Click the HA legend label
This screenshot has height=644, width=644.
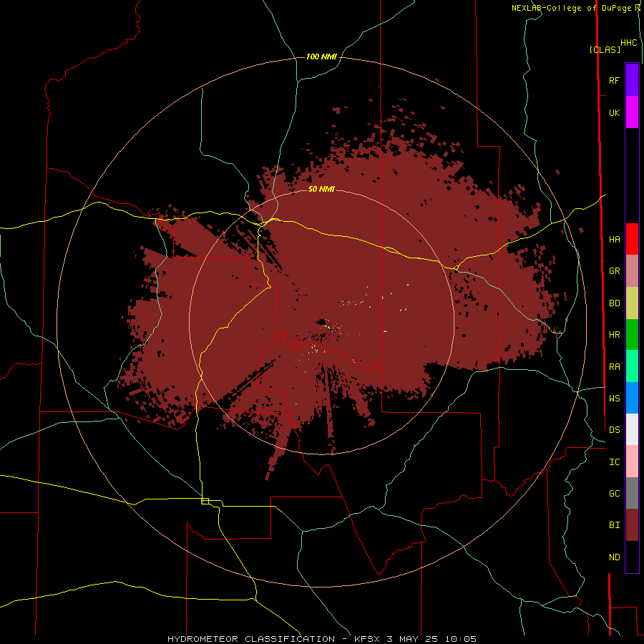point(614,239)
